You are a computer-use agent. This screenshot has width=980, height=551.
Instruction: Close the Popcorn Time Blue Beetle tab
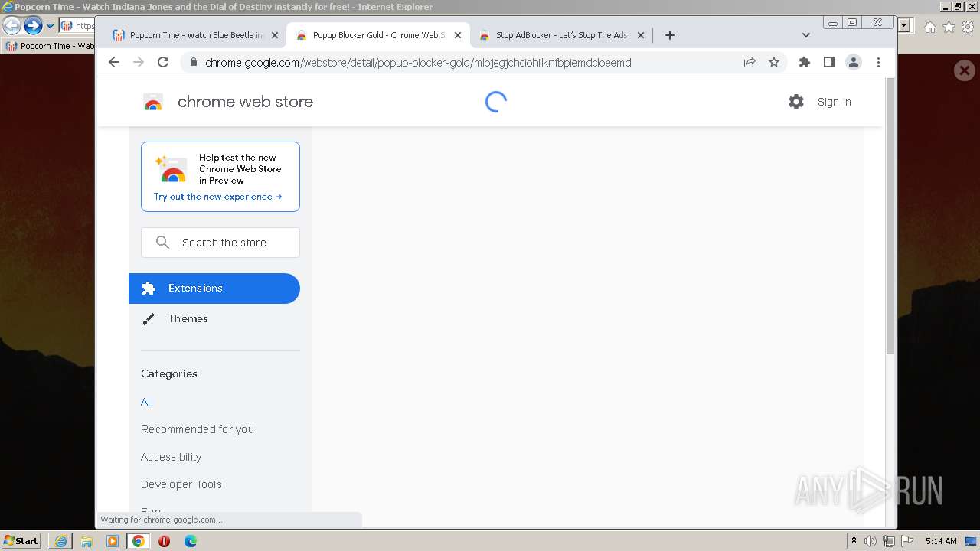tap(275, 35)
